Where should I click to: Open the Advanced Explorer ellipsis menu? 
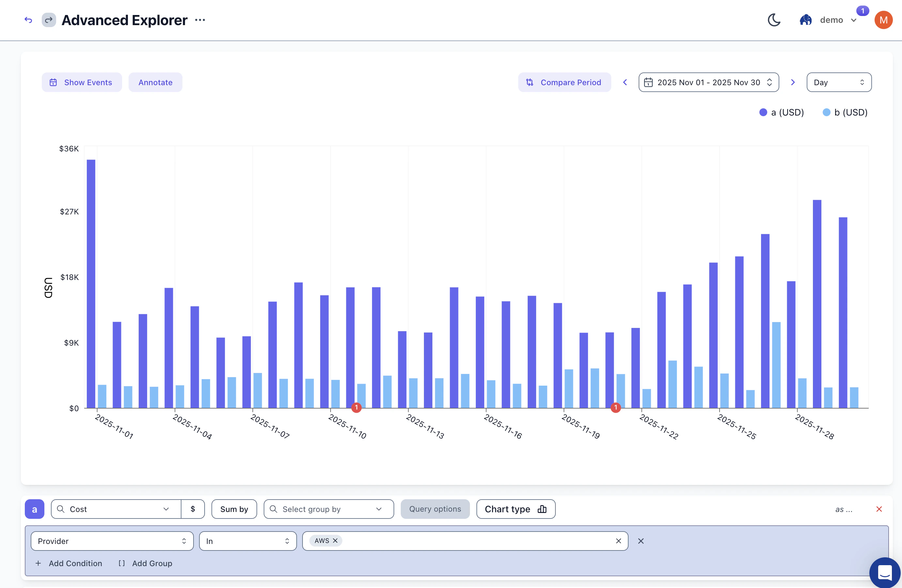pyautogui.click(x=200, y=20)
